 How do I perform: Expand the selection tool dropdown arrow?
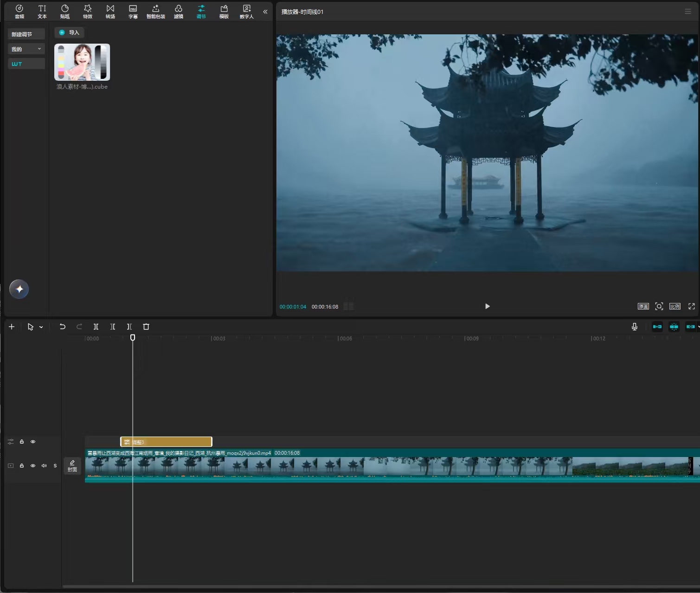pyautogui.click(x=41, y=327)
